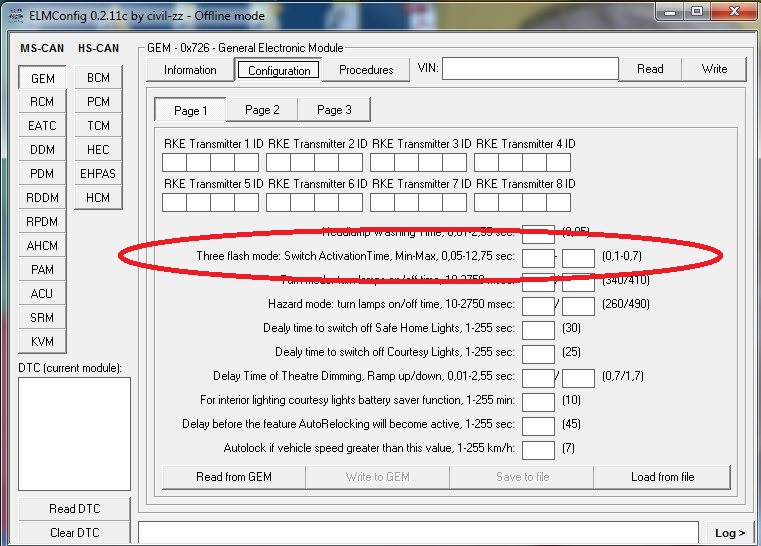Open the RCM module
761x546 pixels.
point(42,102)
